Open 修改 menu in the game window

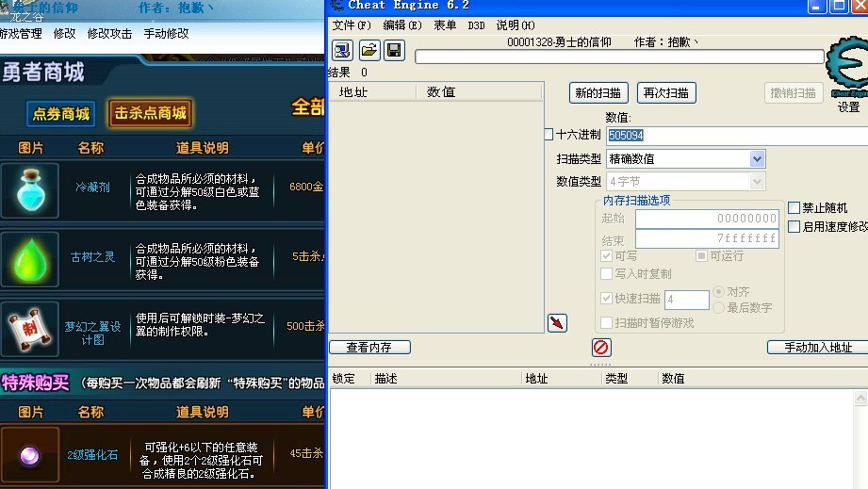(x=65, y=34)
